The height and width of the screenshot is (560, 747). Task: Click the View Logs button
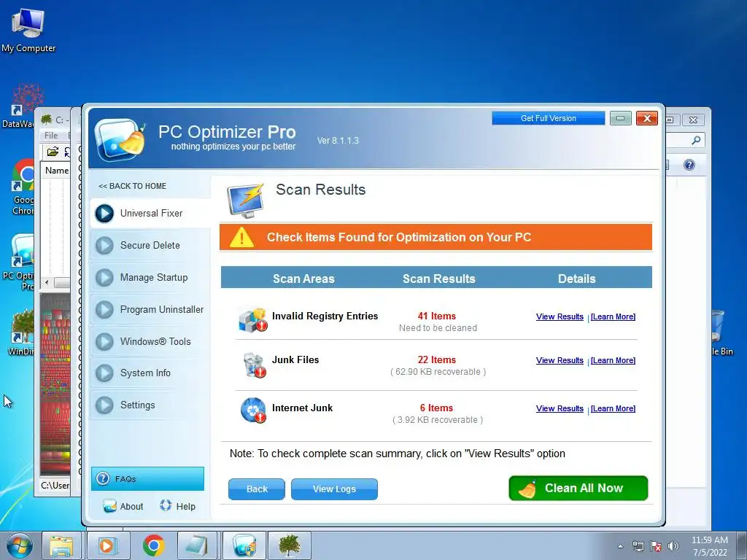(334, 489)
